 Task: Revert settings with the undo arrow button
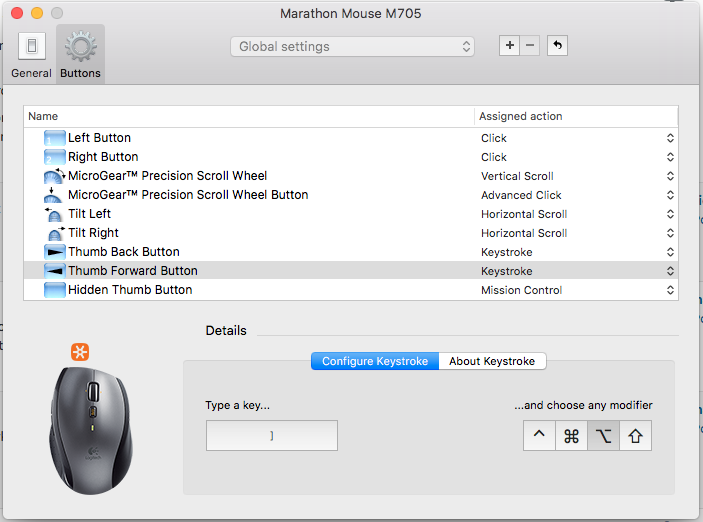(x=557, y=45)
